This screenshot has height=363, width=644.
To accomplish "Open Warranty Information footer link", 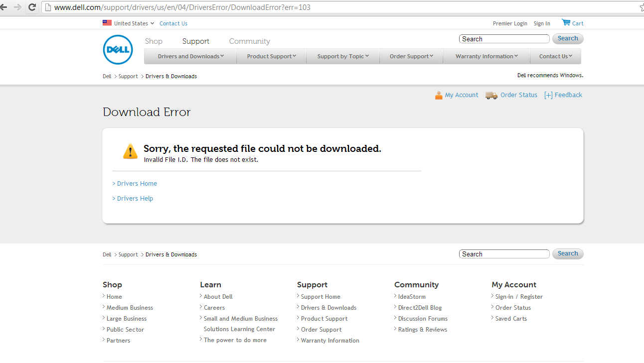I will pos(330,341).
